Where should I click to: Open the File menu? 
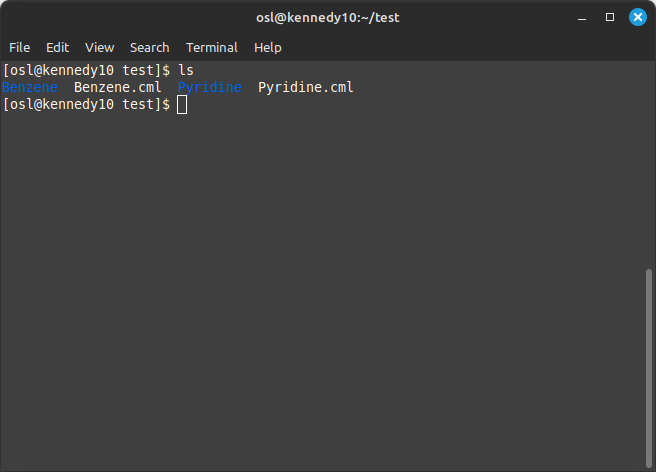(20, 48)
